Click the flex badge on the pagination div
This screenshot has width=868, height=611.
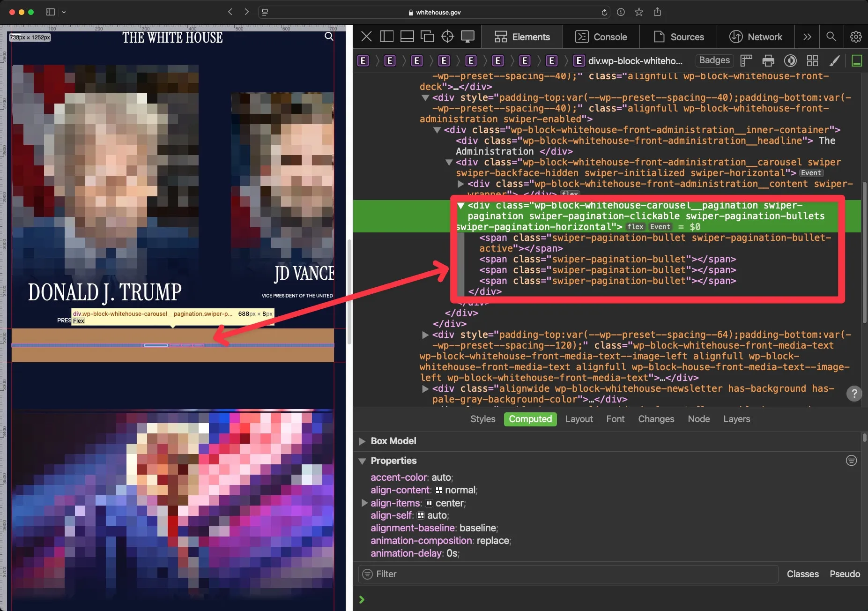[636, 227]
